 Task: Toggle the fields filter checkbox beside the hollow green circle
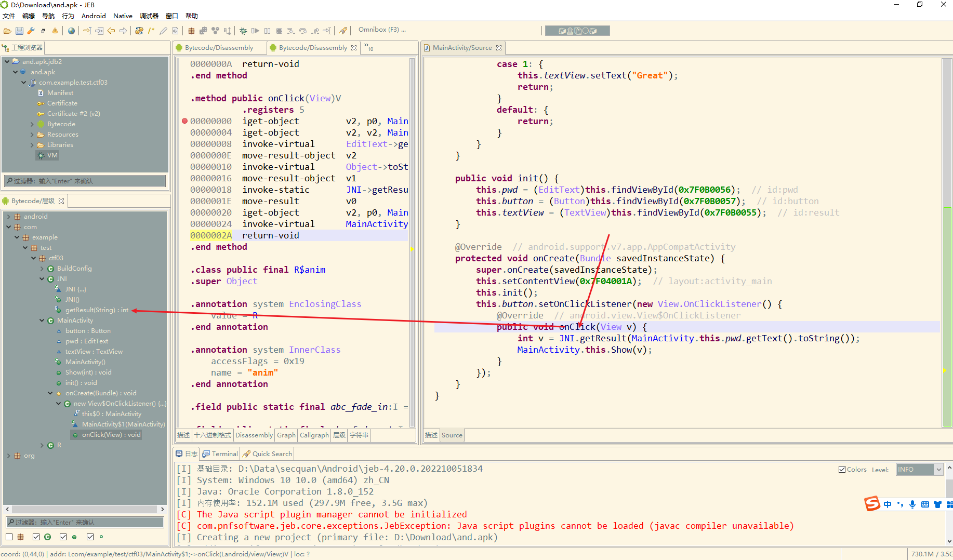coord(90,537)
